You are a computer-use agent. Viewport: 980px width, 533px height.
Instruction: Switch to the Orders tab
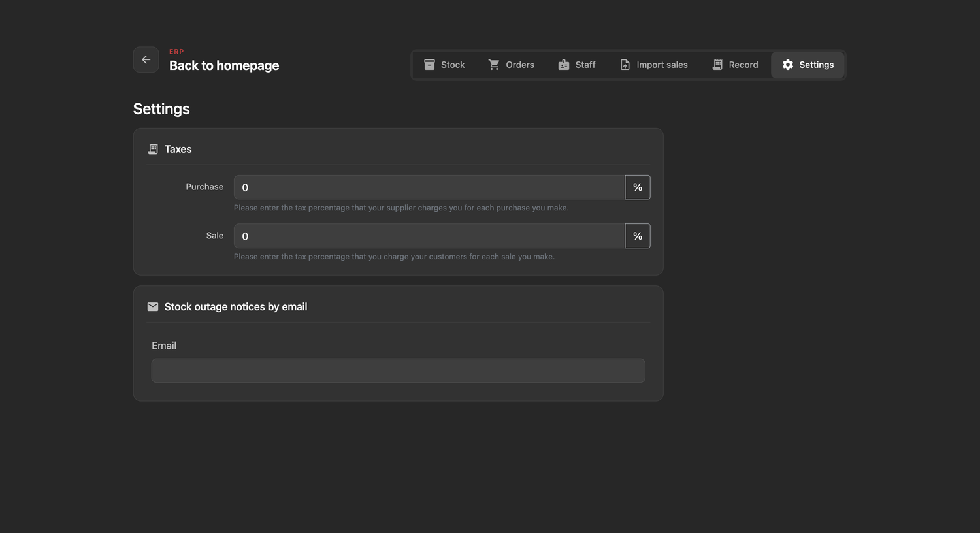coord(512,65)
